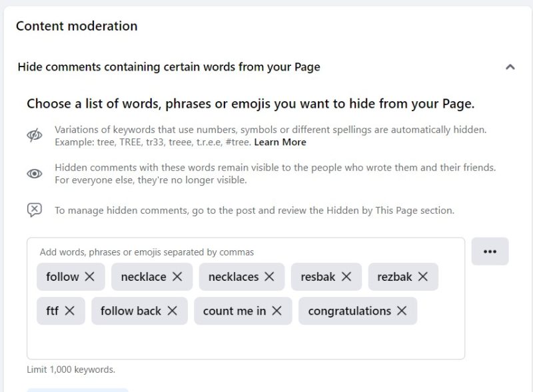Collapse the Hide comments section chevron
Screen dimensions: 533x392
[510, 67]
